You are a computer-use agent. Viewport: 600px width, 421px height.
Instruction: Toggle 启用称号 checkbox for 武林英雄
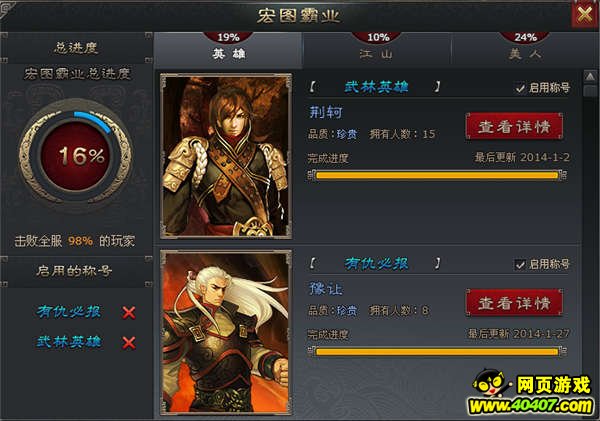click(x=520, y=88)
